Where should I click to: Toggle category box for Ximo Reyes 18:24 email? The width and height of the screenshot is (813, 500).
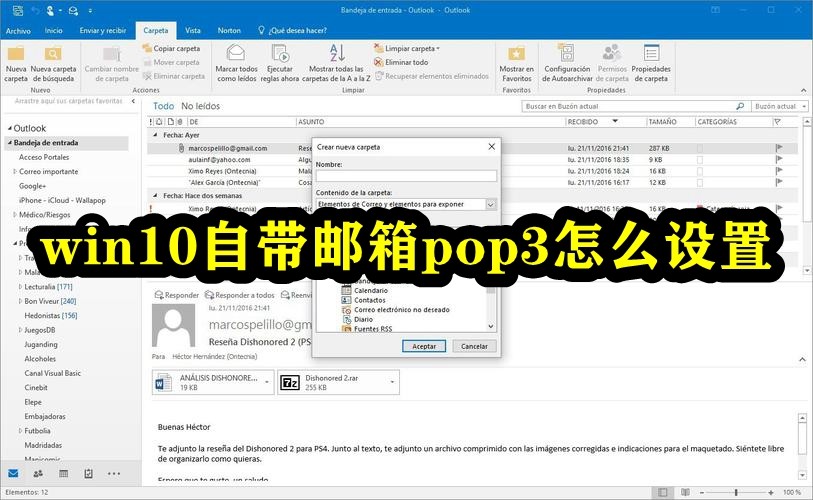700,171
